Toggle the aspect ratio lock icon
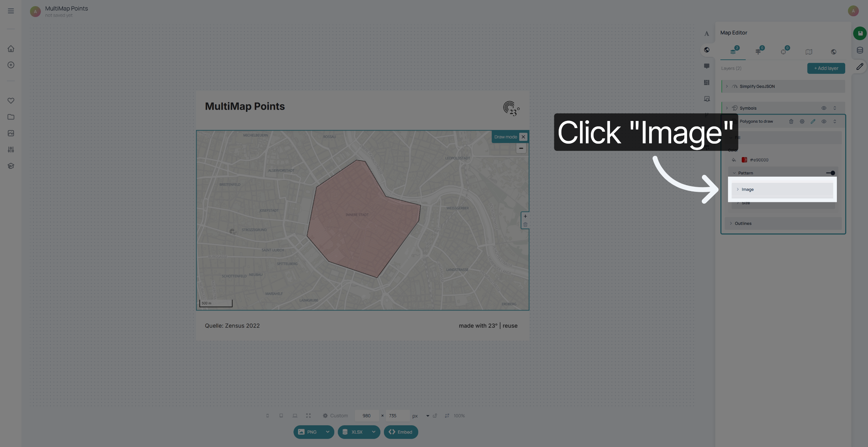Screen dimensions: 868x447 [435, 416]
